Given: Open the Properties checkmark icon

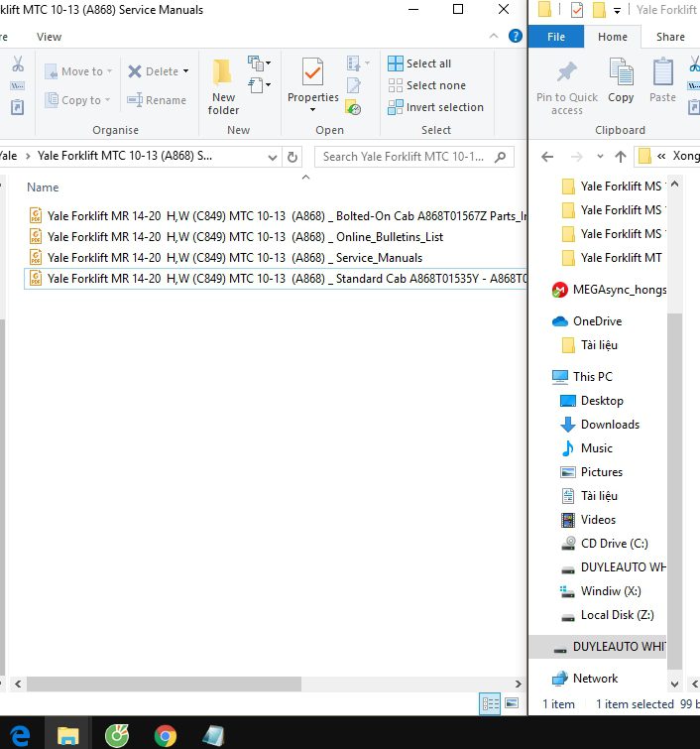Looking at the screenshot, I should coord(312,71).
